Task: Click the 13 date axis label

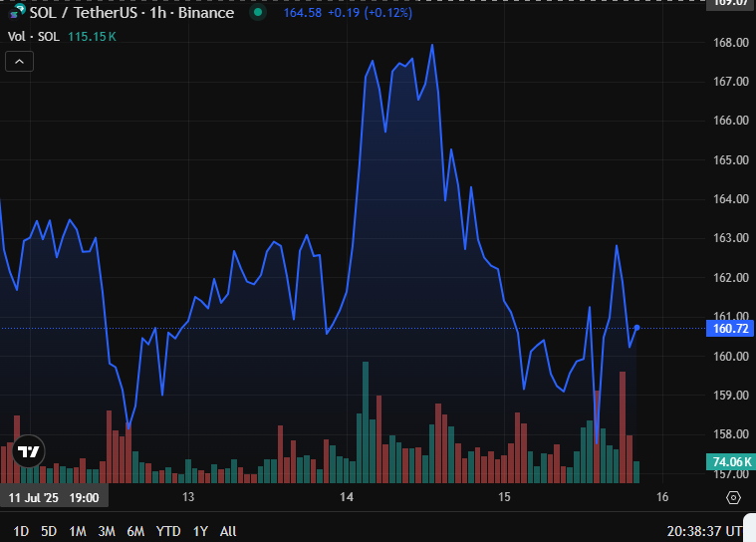Action: [188, 497]
